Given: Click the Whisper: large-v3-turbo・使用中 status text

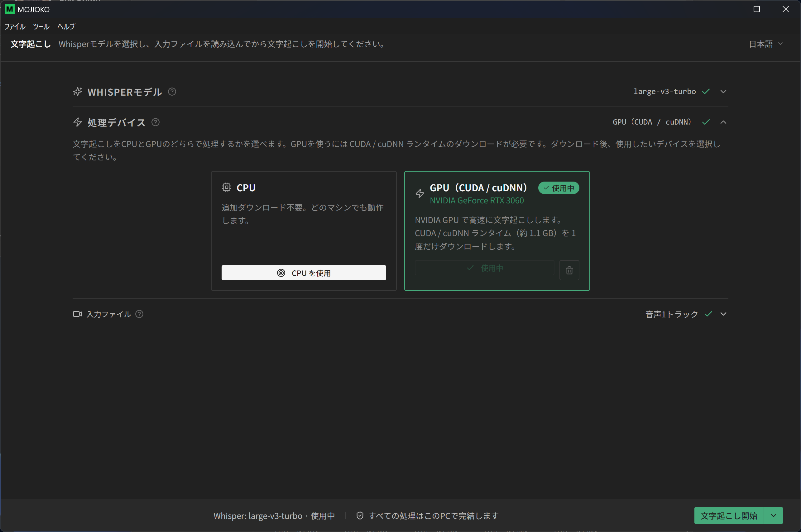Looking at the screenshot, I should [274, 516].
